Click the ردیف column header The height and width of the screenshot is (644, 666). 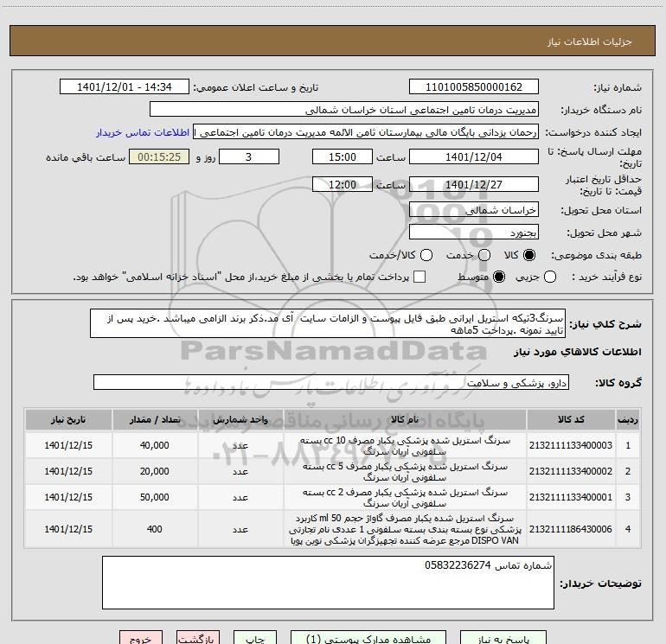pyautogui.click(x=628, y=420)
